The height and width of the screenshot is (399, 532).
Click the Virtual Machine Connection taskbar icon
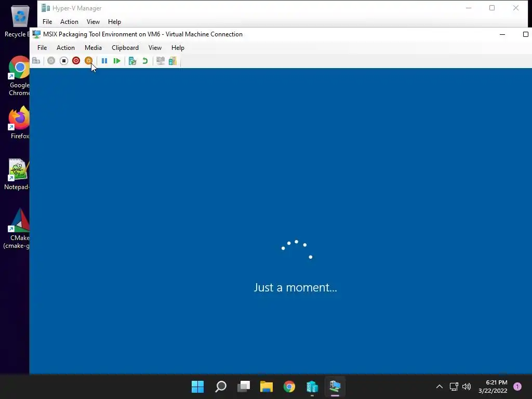coord(335,387)
